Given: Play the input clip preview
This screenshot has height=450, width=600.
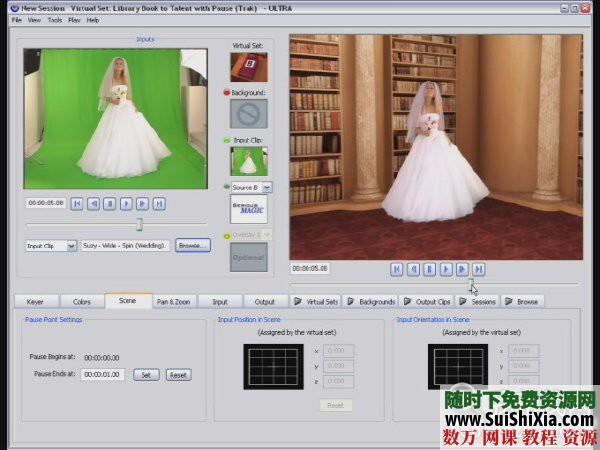Looking at the screenshot, I should pyautogui.click(x=126, y=203).
